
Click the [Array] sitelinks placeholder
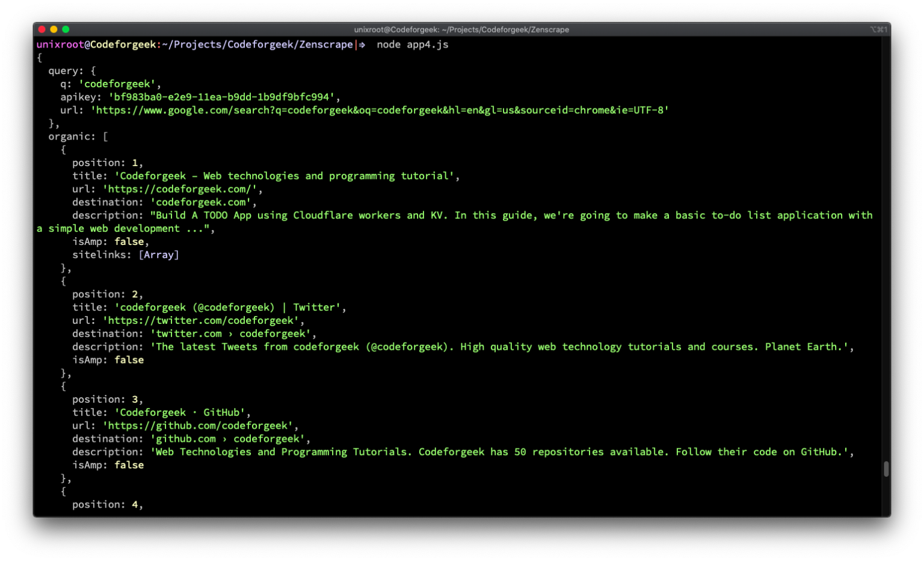158,255
